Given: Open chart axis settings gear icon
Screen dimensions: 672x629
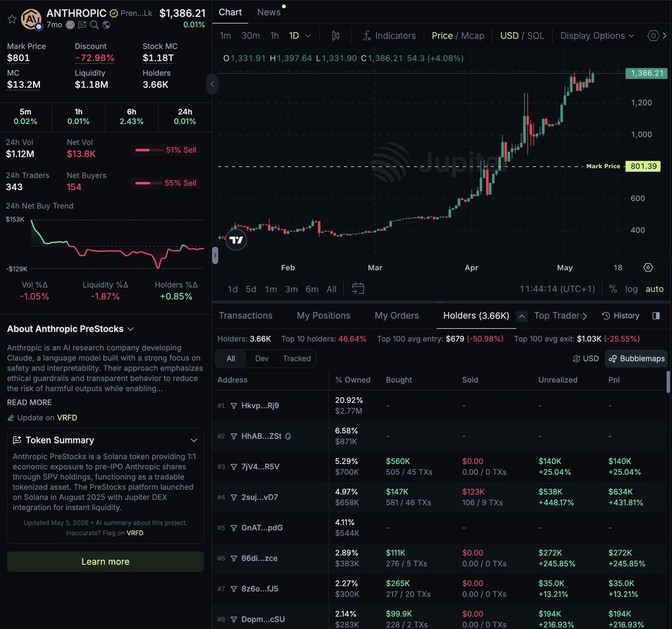Looking at the screenshot, I should click(x=648, y=268).
